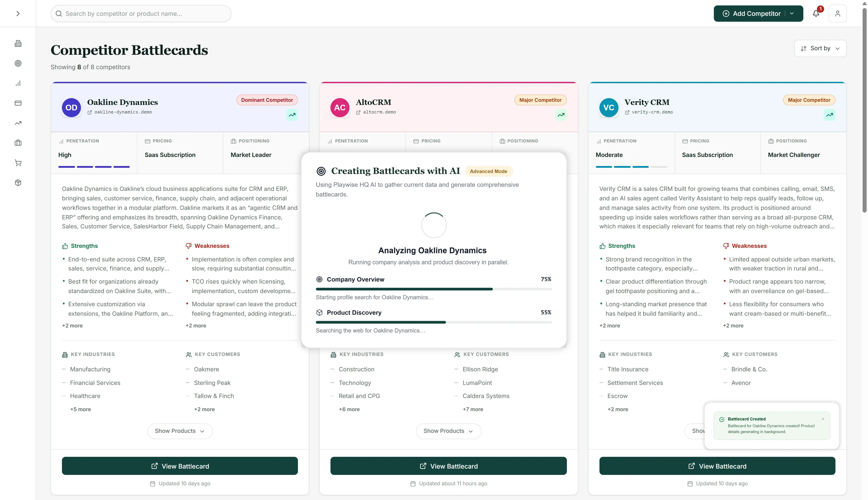Open the notifications bell

pos(816,14)
